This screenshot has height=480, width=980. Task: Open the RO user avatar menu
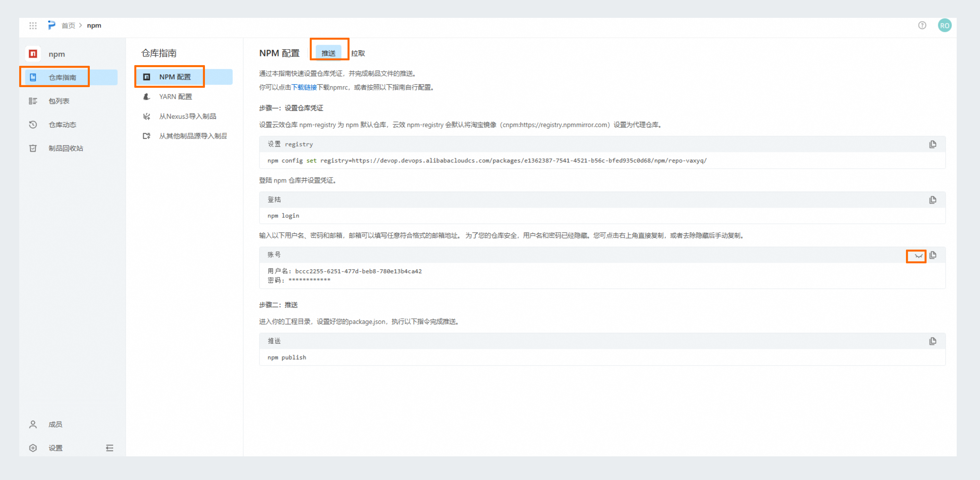tap(944, 25)
